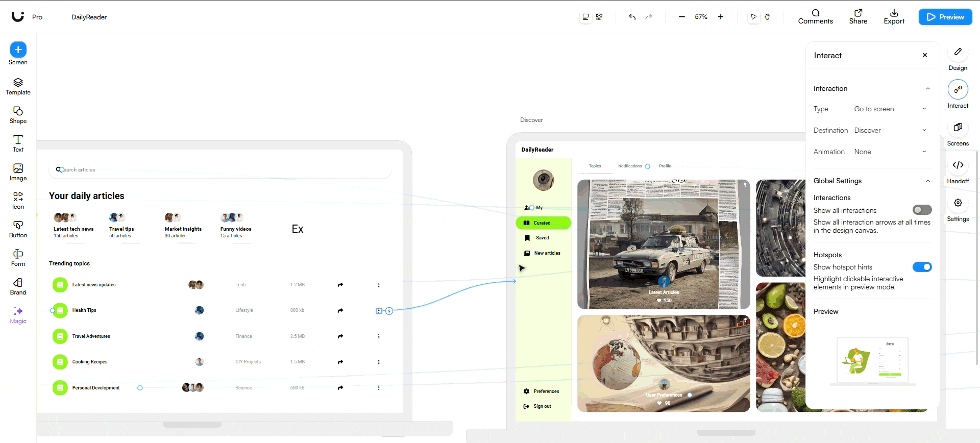Open the Template panel
Viewport: 980px width, 443px height.
click(x=18, y=86)
